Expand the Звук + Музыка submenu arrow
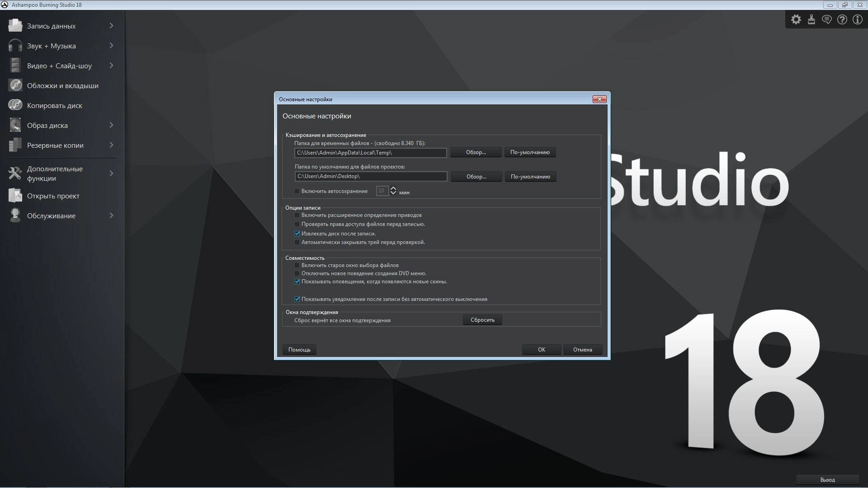 coord(111,46)
